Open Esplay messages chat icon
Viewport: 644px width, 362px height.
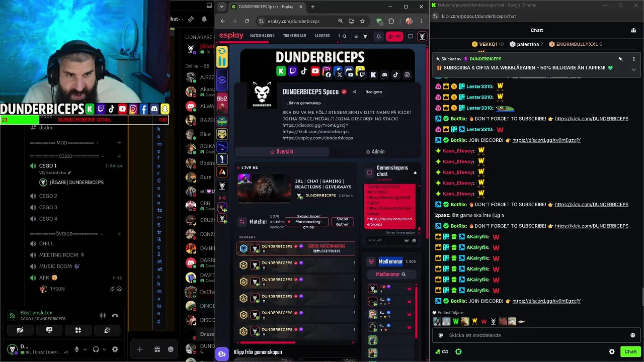coord(411,36)
